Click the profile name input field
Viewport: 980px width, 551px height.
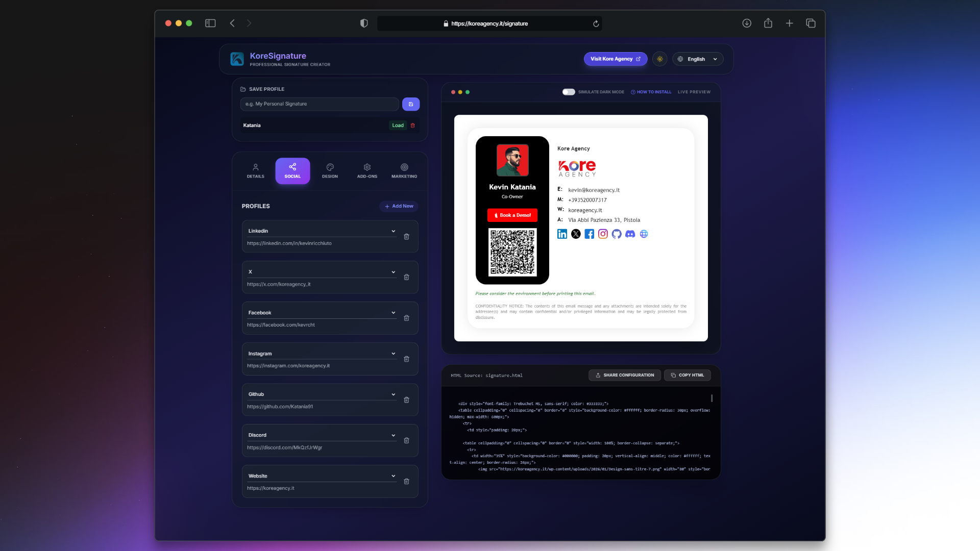click(x=320, y=104)
